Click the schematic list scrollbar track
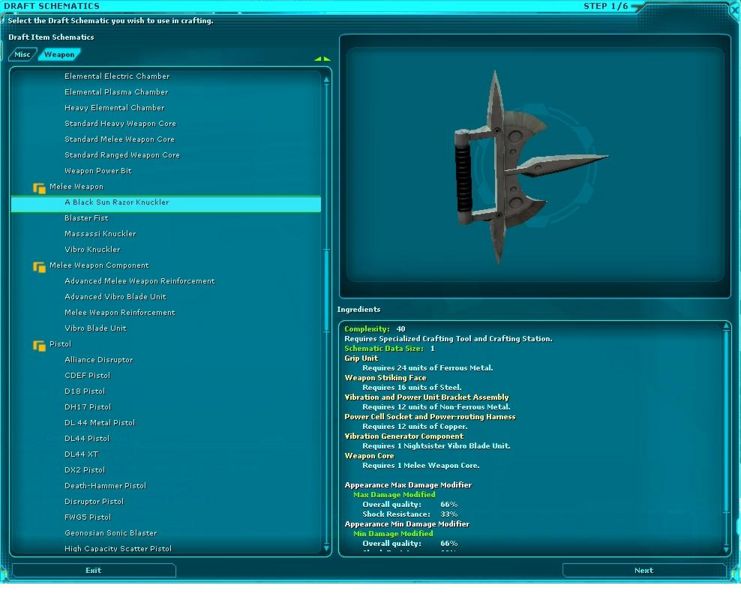Image resolution: width=741 pixels, height=600 pixels. 327,400
